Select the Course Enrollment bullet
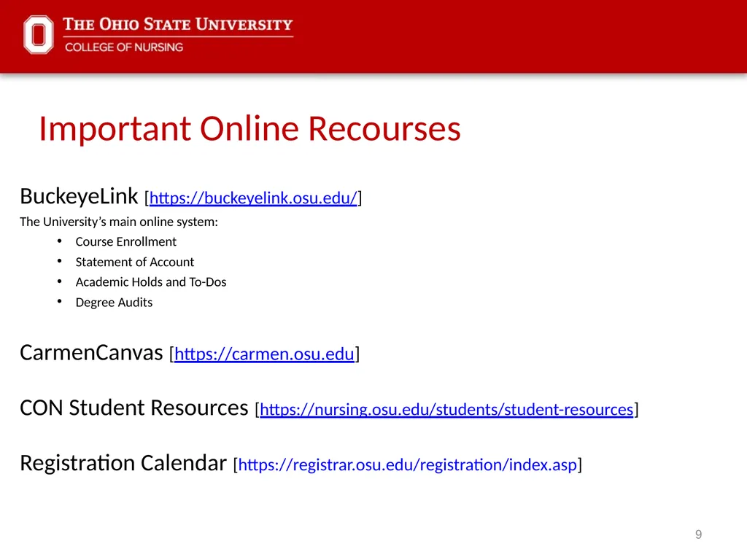Image resolution: width=747 pixels, height=560 pixels. (x=125, y=242)
